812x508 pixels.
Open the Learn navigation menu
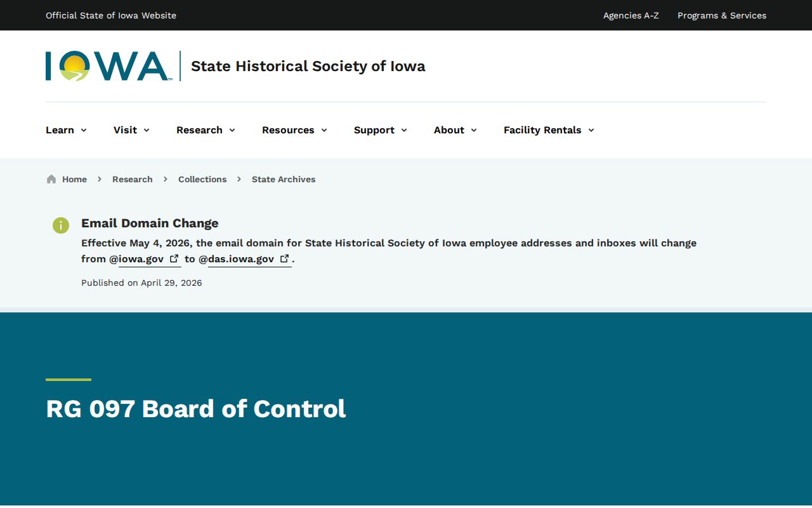coord(67,130)
